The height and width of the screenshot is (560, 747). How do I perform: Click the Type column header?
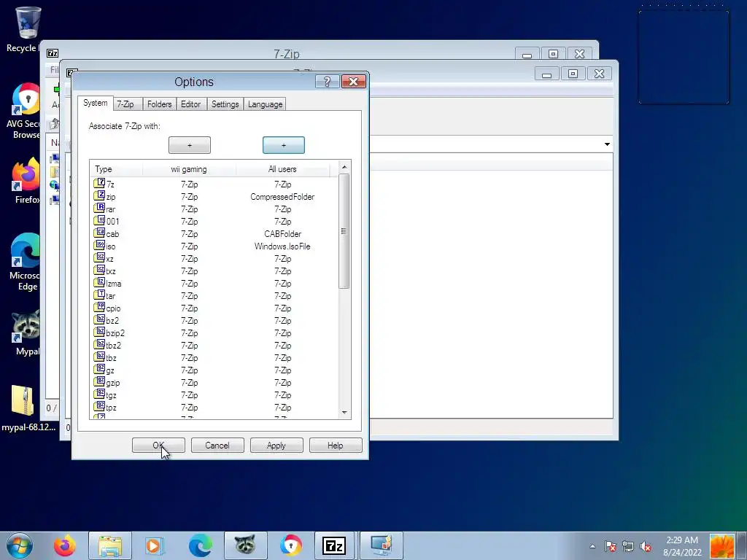116,169
